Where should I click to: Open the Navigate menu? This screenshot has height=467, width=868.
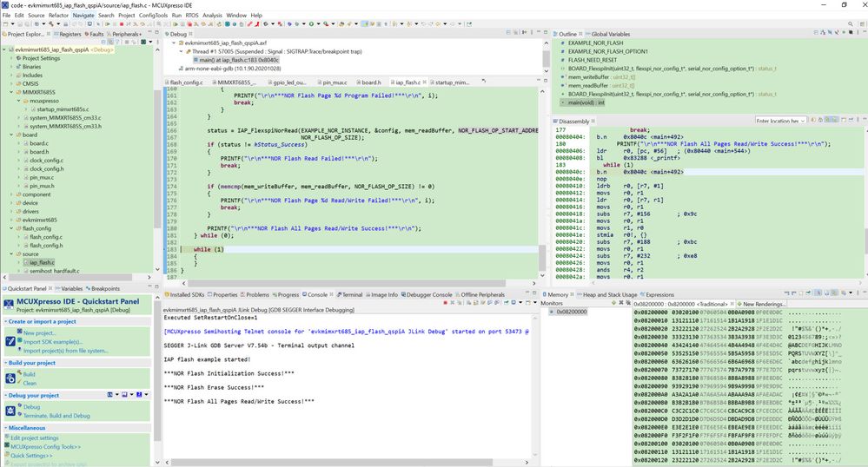tap(83, 16)
